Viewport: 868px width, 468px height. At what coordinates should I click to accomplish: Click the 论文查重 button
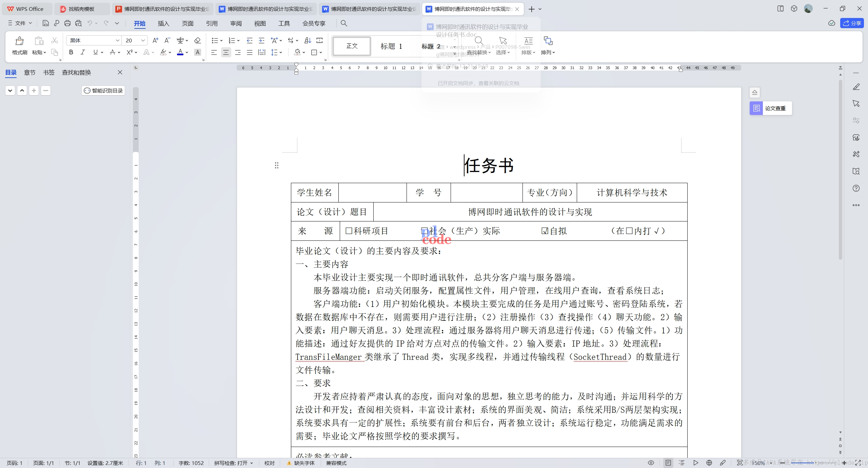point(771,108)
